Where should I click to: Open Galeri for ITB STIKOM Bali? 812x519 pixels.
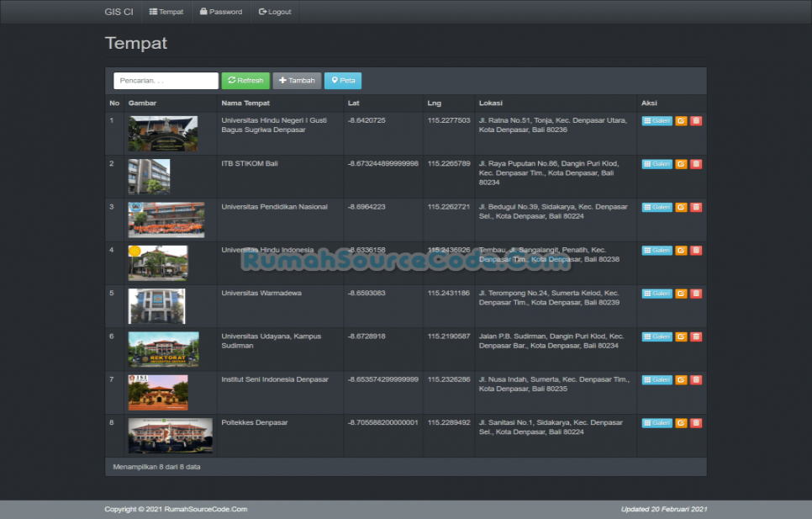[x=657, y=164]
